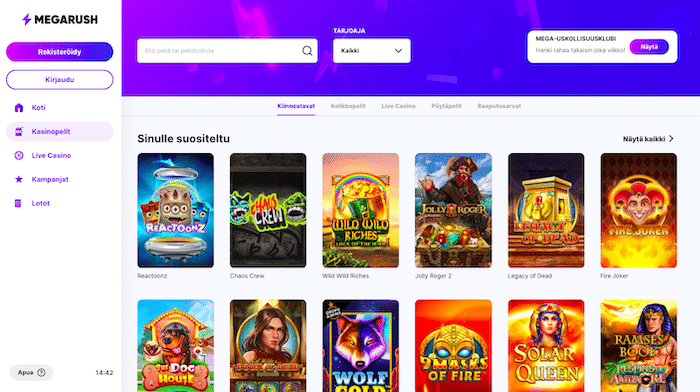Open the Tarjoaja Kaikki dropdown
Screen dimensions: 700x392
[372, 50]
